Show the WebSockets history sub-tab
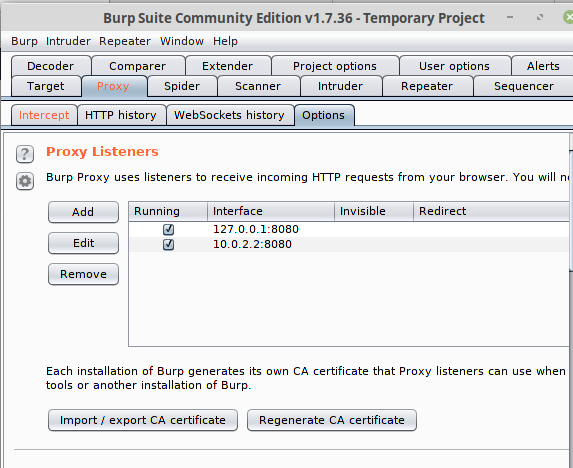 (x=229, y=115)
